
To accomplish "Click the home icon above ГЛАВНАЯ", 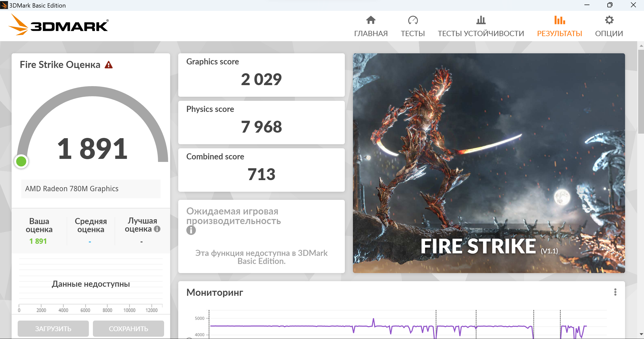I will (x=371, y=20).
